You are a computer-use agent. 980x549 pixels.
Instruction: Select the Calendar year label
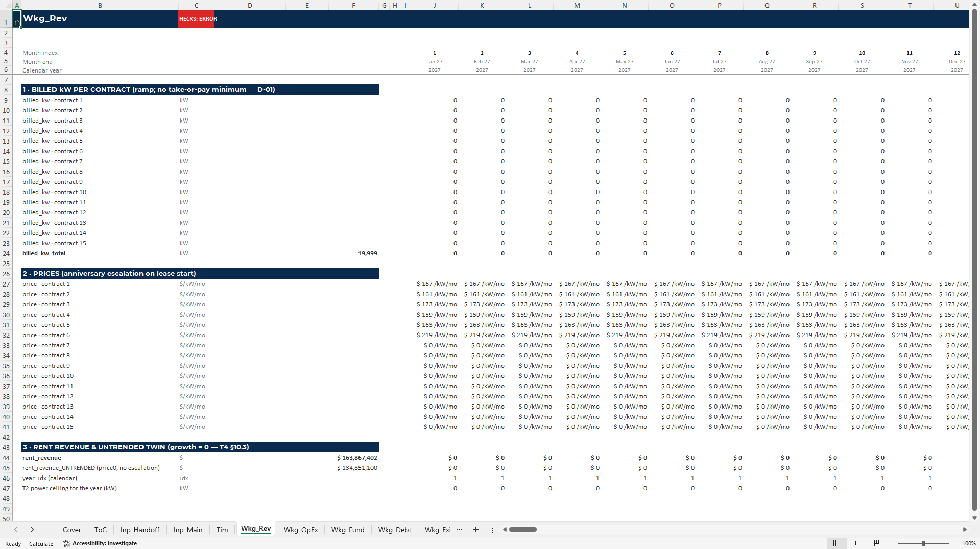(x=42, y=70)
